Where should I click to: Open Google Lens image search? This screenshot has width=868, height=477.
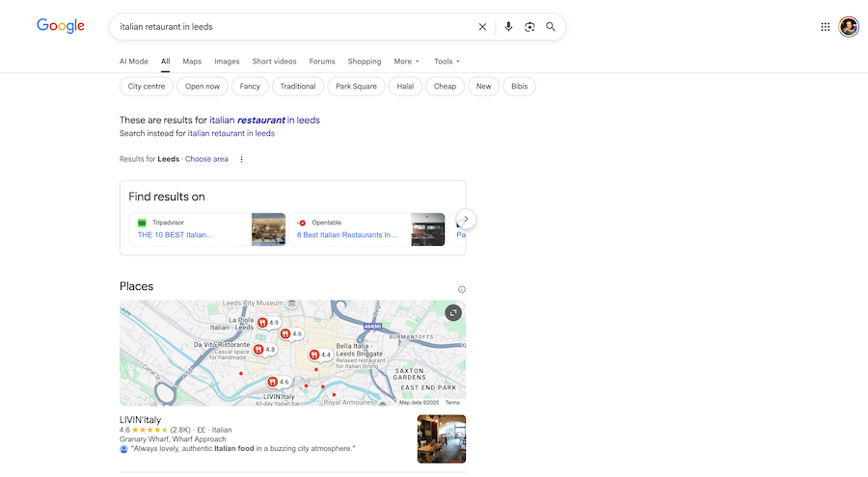click(x=529, y=27)
